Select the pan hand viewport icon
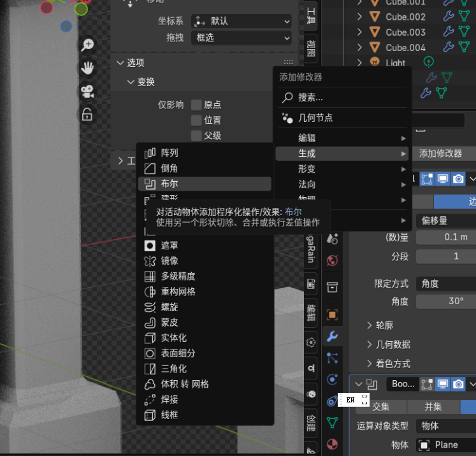Screen dimensions: 476x456 click(87, 68)
